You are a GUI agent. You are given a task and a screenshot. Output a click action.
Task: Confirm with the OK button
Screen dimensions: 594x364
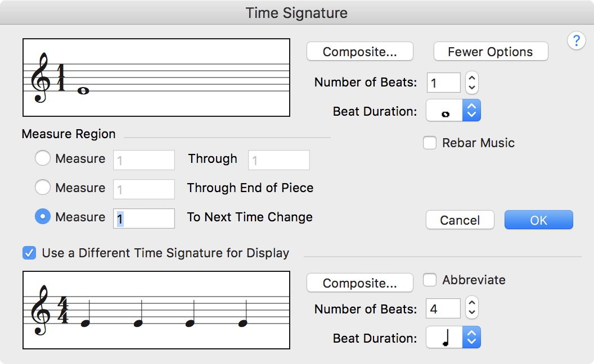538,220
